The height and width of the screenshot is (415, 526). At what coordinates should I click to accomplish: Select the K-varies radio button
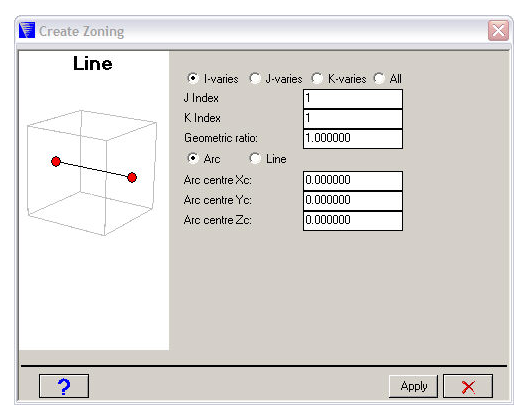pos(317,78)
